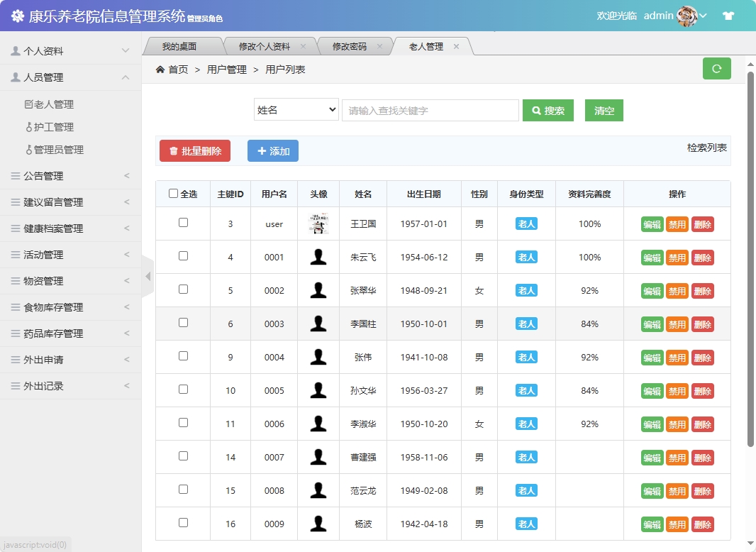Check the checkbox for 张伟's row

pos(183,357)
